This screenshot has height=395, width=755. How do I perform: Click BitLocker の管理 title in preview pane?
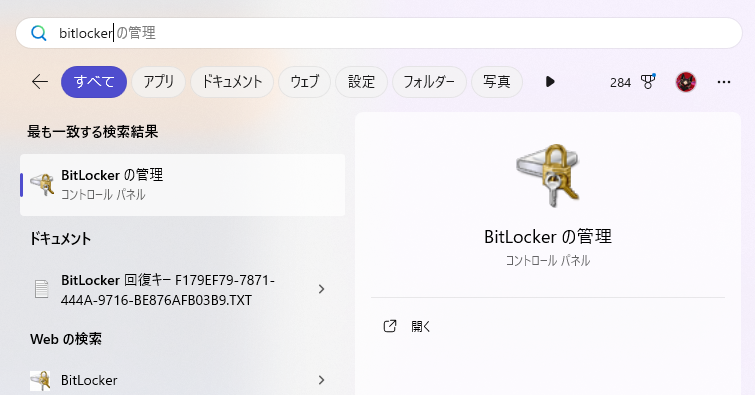(x=548, y=237)
